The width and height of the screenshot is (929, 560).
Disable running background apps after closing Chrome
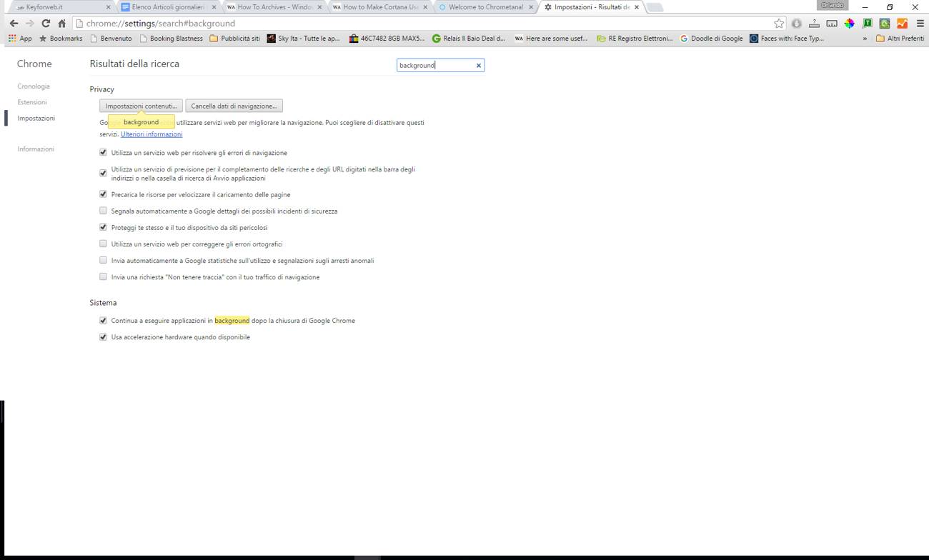tap(103, 321)
